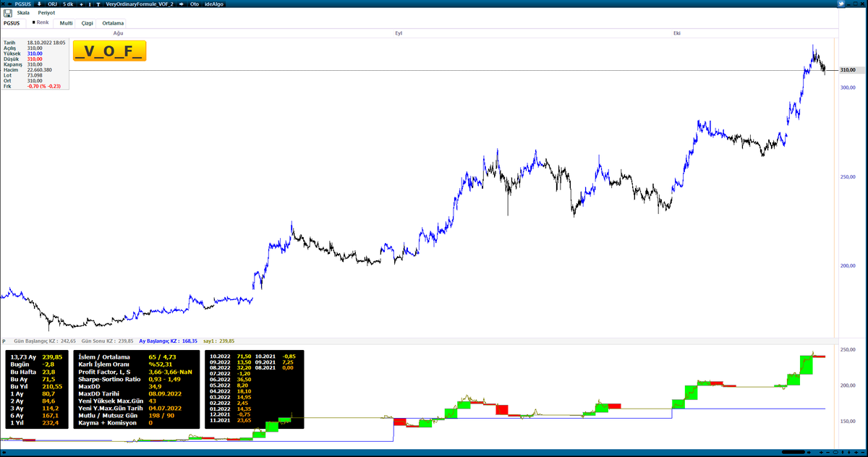The image size is (868, 457).
Task: Switch to the PGSUS tab
Action: click(x=12, y=23)
